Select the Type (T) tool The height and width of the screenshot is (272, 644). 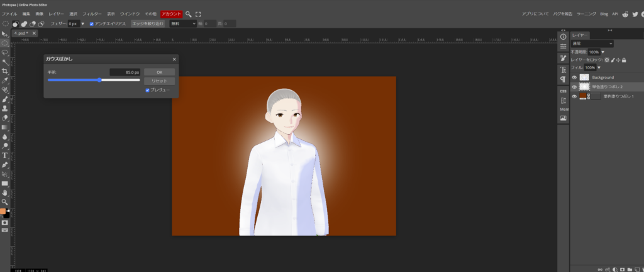(4, 155)
